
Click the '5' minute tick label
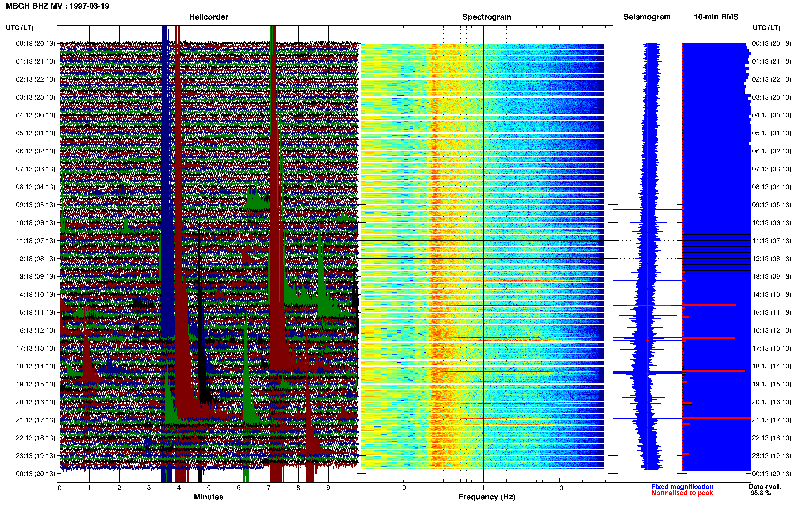click(x=209, y=488)
